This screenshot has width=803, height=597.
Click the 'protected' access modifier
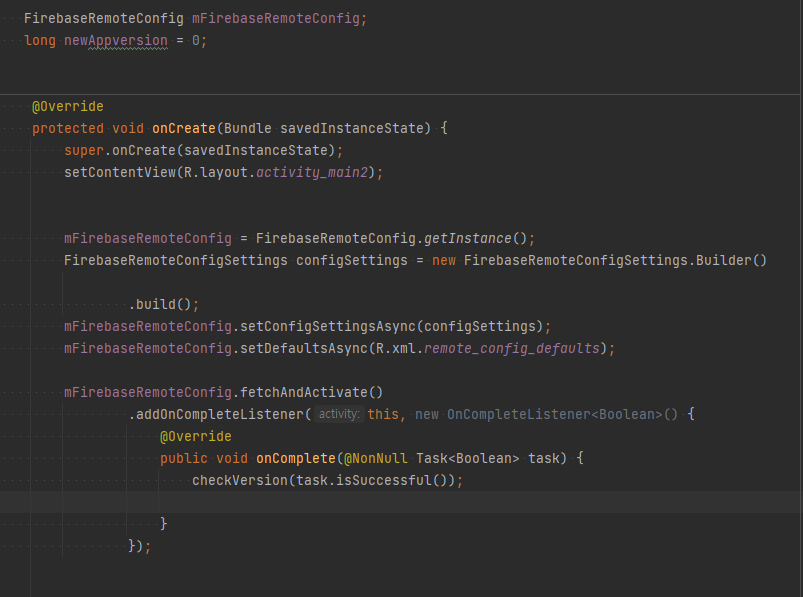pyautogui.click(x=68, y=129)
